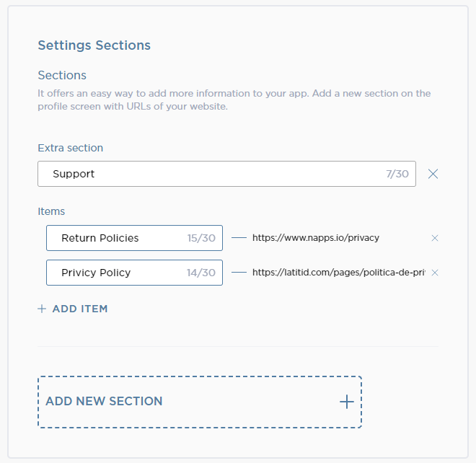
Task: Click the 14/30 character counter
Action: (x=201, y=273)
